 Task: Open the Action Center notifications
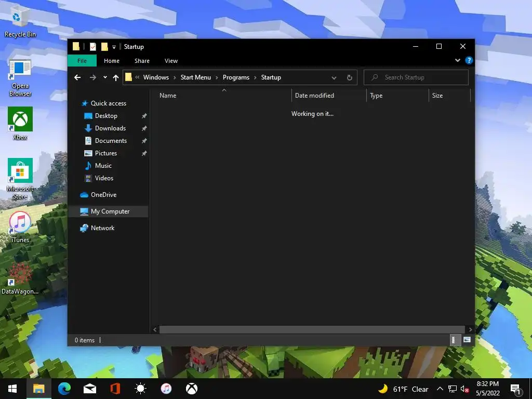pyautogui.click(x=516, y=390)
